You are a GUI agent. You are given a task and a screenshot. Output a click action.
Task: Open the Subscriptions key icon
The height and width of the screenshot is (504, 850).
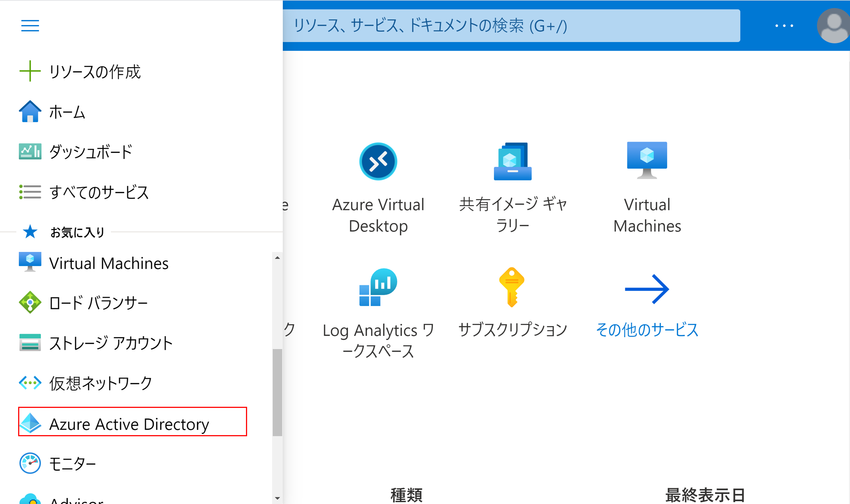click(x=512, y=287)
